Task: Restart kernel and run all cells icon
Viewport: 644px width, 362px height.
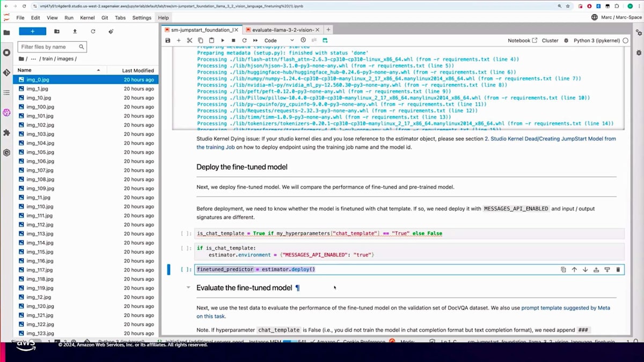Action: coord(255,40)
